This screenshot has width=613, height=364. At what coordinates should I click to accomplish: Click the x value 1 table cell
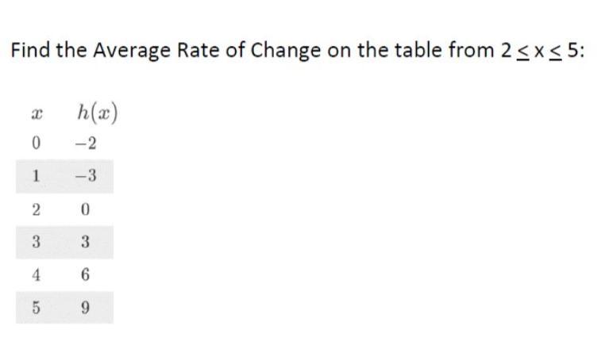click(36, 177)
